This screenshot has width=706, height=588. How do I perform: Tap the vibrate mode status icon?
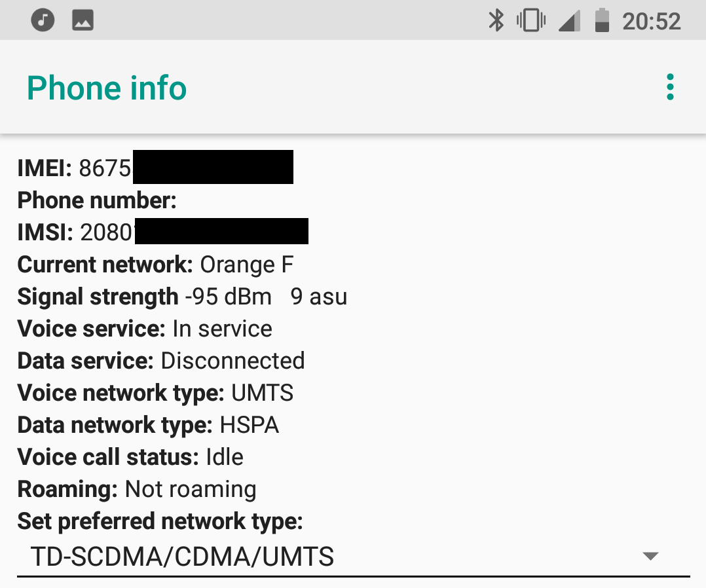pos(531,21)
